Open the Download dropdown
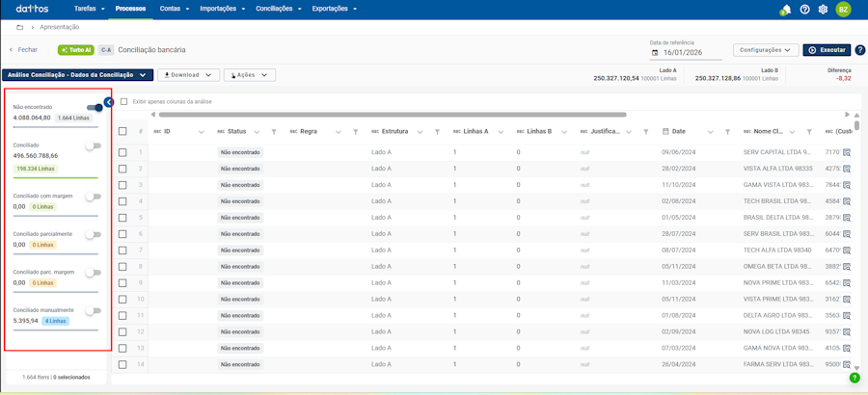This screenshot has width=868, height=395. point(188,75)
